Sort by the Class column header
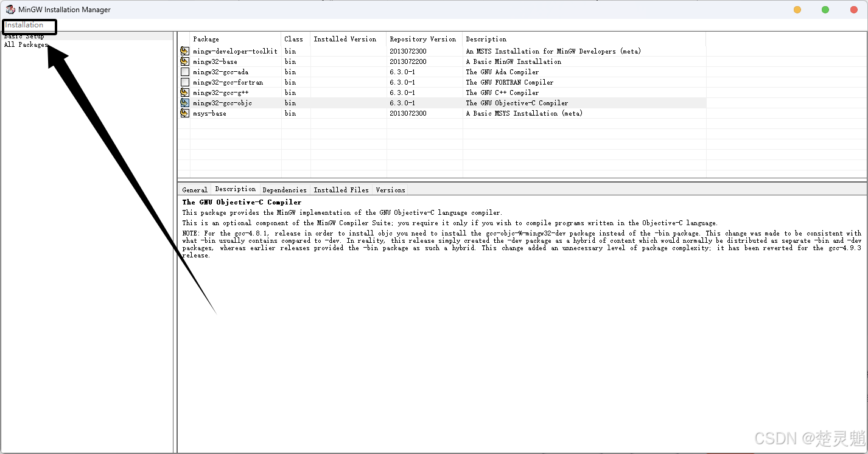Screen dimensions: 868x454 [296, 39]
